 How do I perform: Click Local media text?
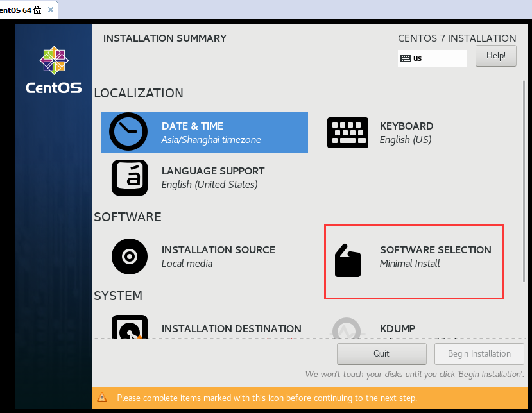click(x=187, y=264)
